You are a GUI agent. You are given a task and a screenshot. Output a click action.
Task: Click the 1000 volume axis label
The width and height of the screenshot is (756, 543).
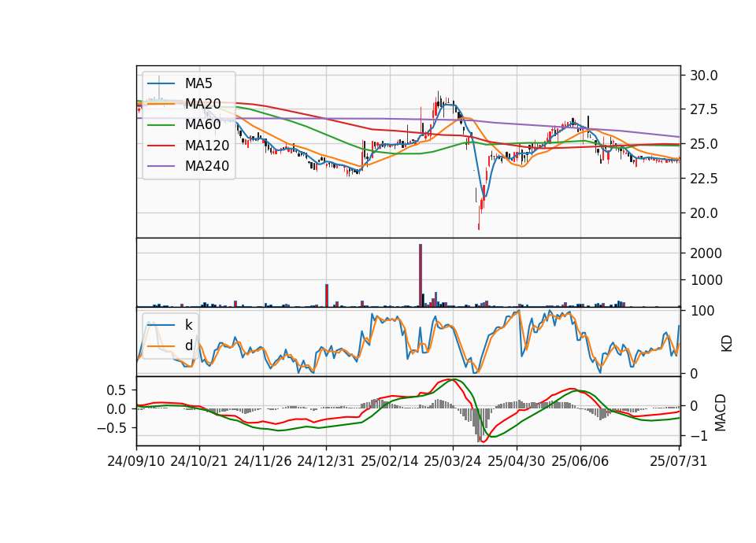tap(706, 280)
